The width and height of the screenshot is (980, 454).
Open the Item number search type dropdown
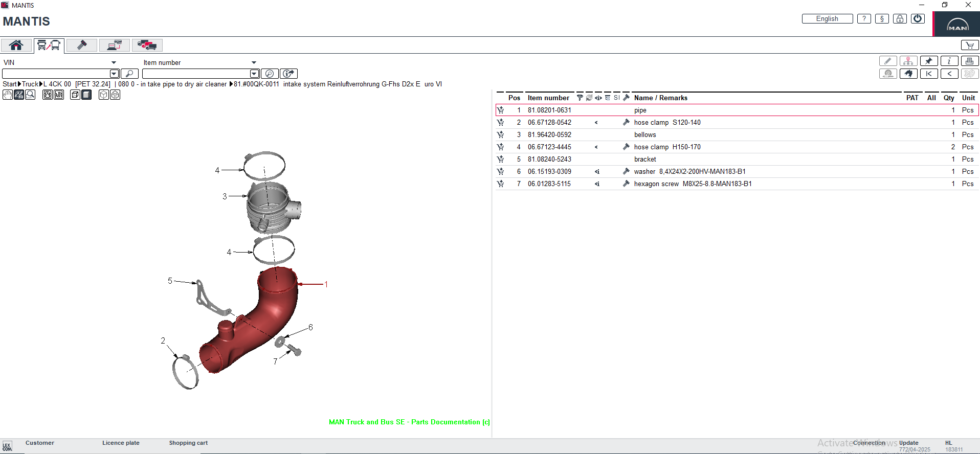(x=254, y=62)
